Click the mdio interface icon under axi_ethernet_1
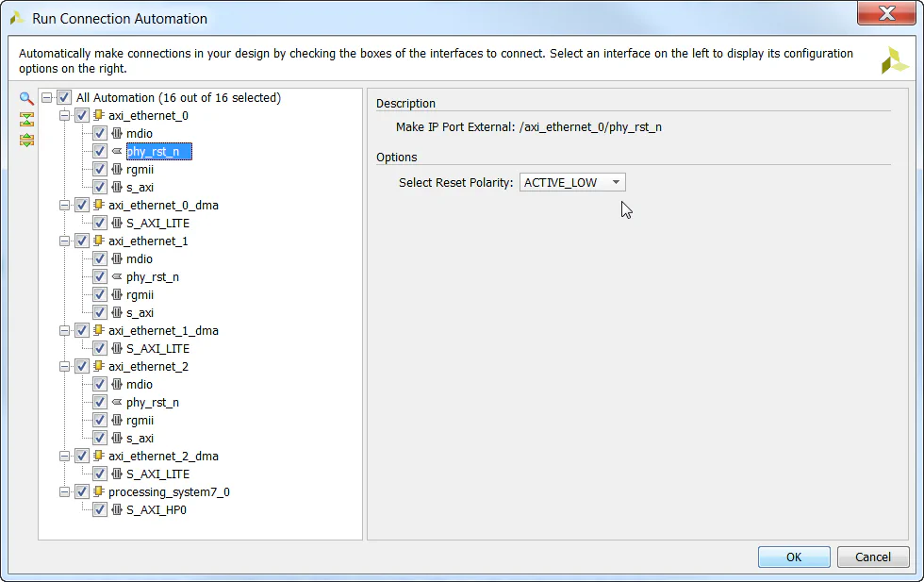This screenshot has width=924, height=582. (x=117, y=259)
